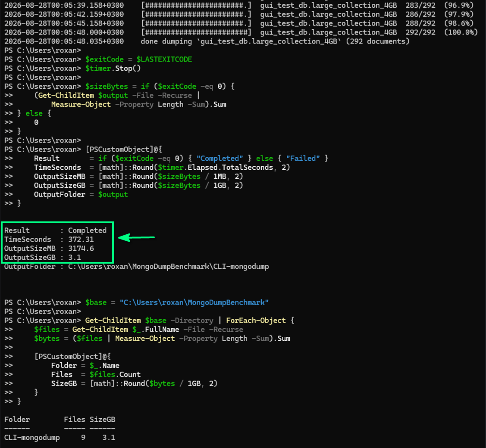This screenshot has height=448, width=486.
Task: Click the $_.FullName expression
Action: [x=156, y=330]
